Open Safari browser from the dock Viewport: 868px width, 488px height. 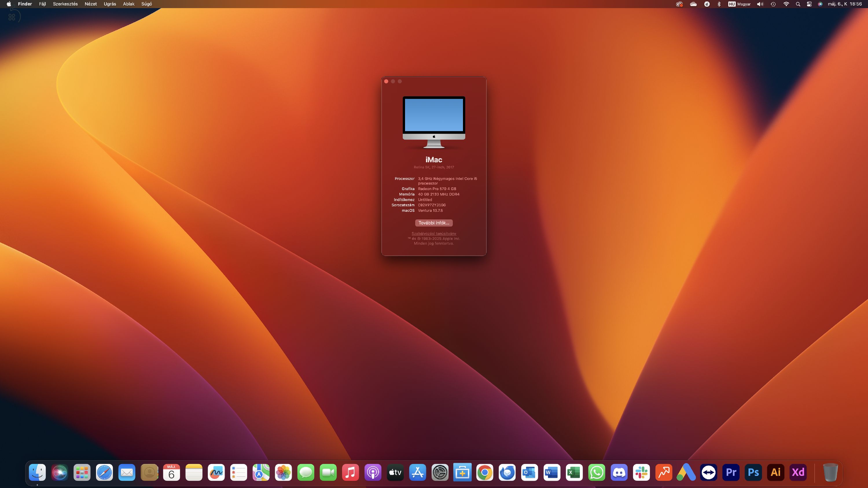tap(104, 472)
